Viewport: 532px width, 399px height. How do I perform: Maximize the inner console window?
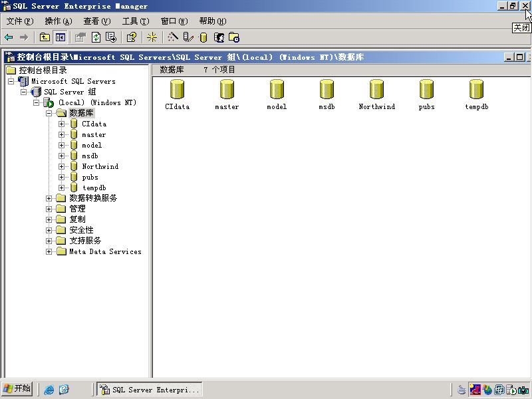pos(519,57)
